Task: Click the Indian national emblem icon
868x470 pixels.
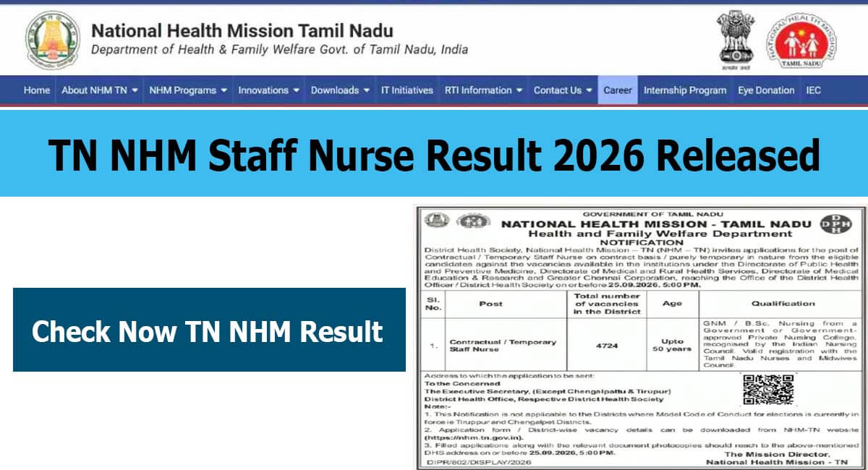Action: 736,40
